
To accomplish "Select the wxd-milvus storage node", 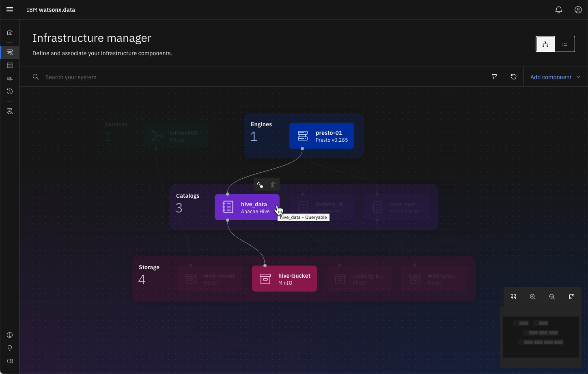I will [x=210, y=279].
